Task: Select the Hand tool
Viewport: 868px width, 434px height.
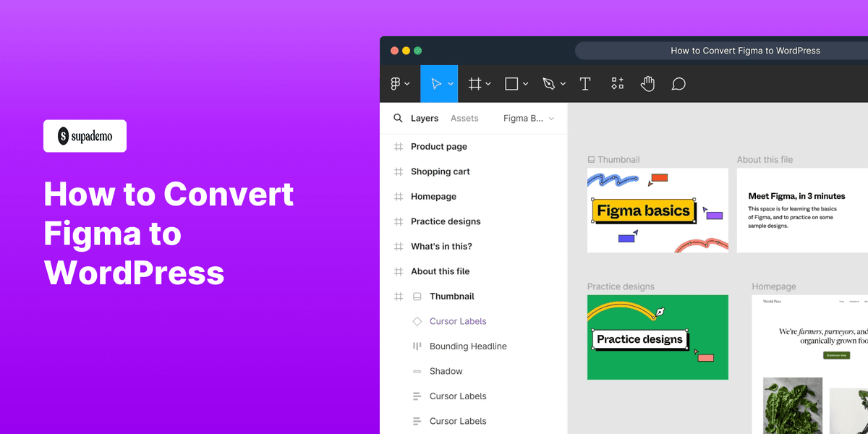Action: click(647, 83)
